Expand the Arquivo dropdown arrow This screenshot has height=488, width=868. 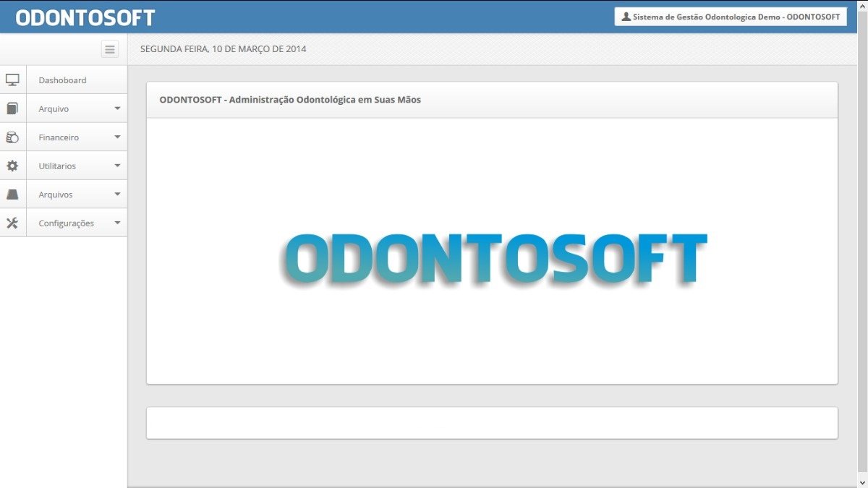117,108
